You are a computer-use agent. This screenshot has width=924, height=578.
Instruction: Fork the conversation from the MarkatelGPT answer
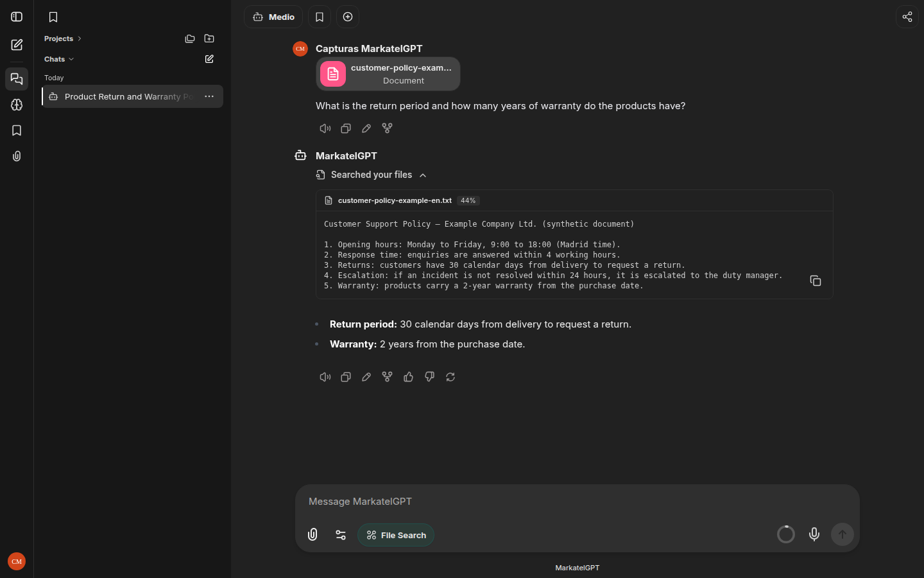click(387, 377)
